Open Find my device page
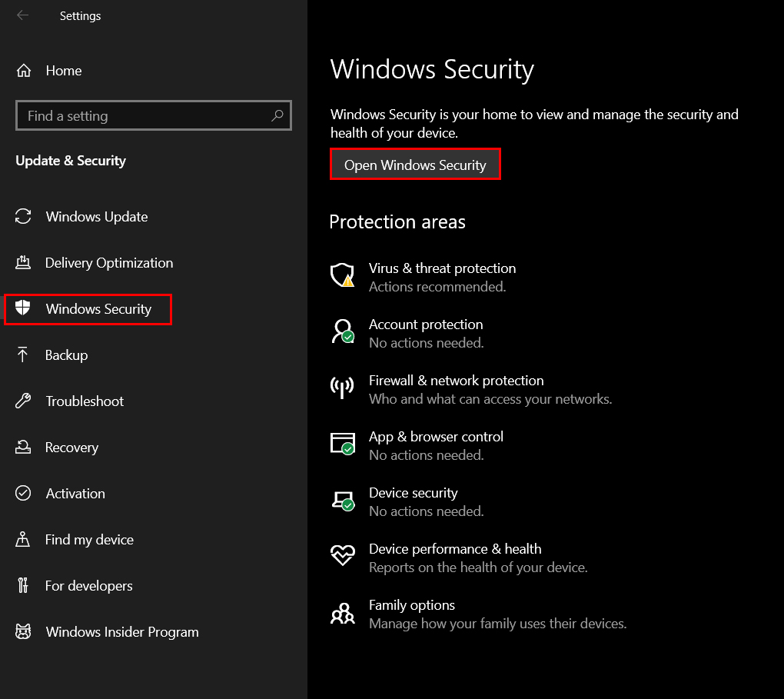784x699 pixels. (x=89, y=539)
